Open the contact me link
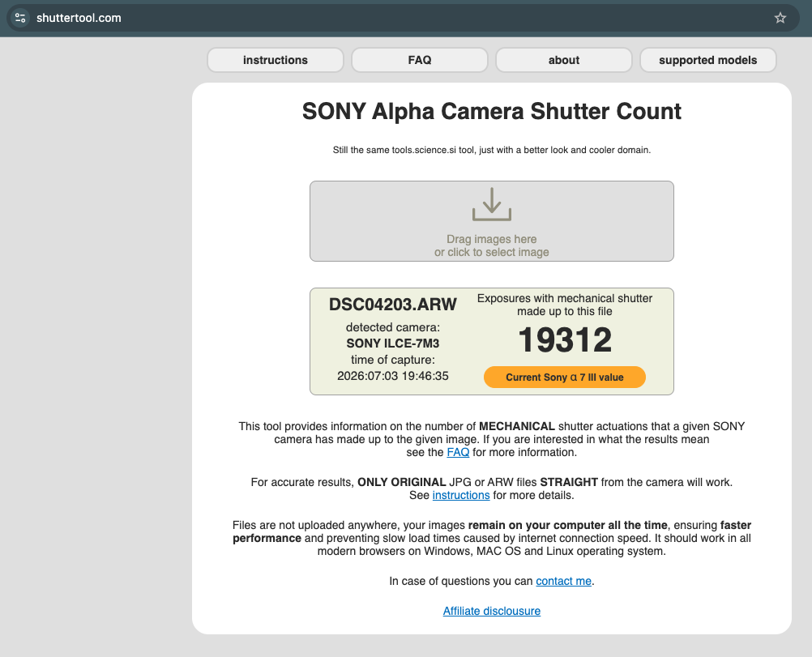This screenshot has width=812, height=657. click(x=563, y=581)
